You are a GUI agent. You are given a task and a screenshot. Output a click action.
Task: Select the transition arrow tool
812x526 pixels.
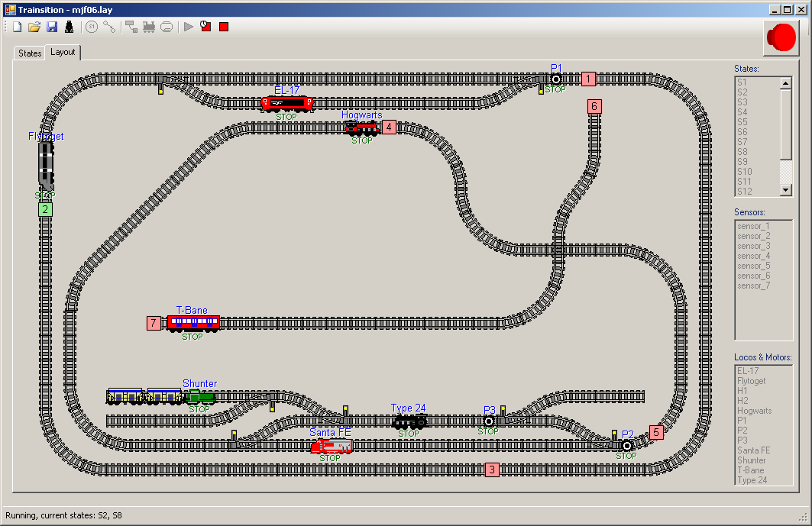[x=109, y=27]
